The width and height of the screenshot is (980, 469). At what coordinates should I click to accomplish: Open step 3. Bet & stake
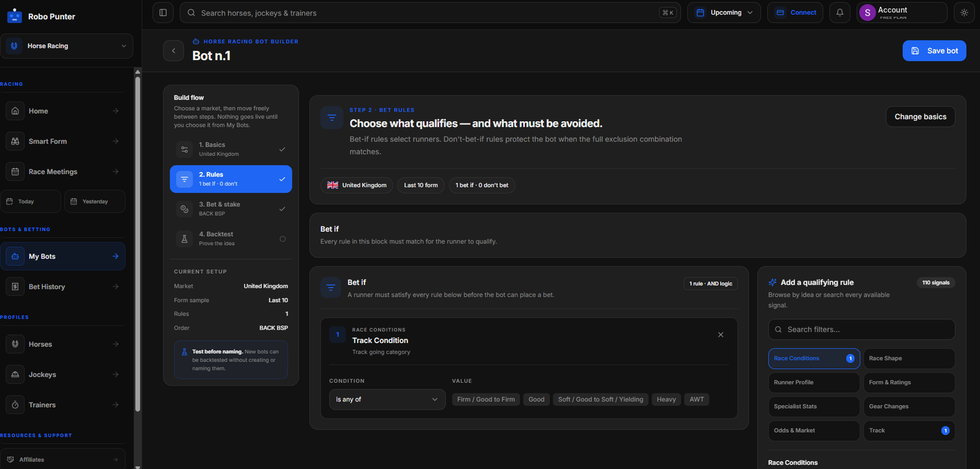231,209
